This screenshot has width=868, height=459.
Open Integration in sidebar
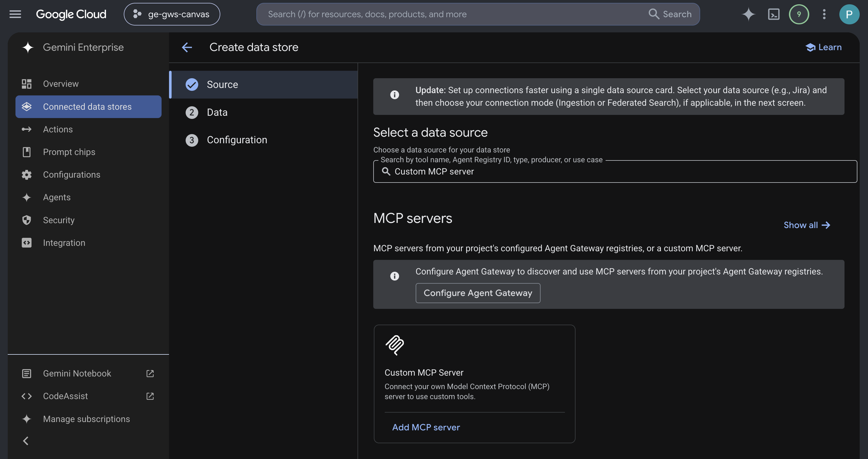tap(88, 243)
